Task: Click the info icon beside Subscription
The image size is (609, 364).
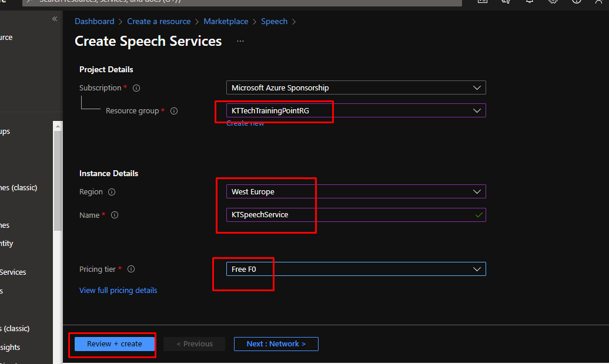Action: (x=136, y=88)
